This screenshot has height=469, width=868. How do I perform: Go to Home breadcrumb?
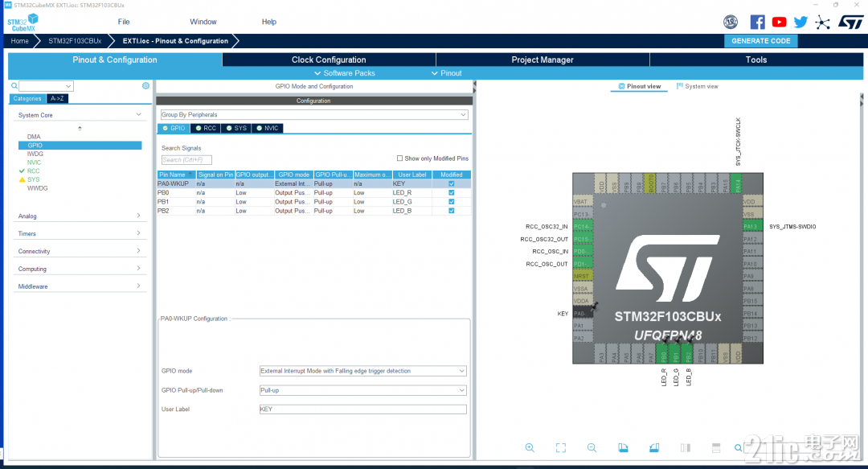point(20,41)
